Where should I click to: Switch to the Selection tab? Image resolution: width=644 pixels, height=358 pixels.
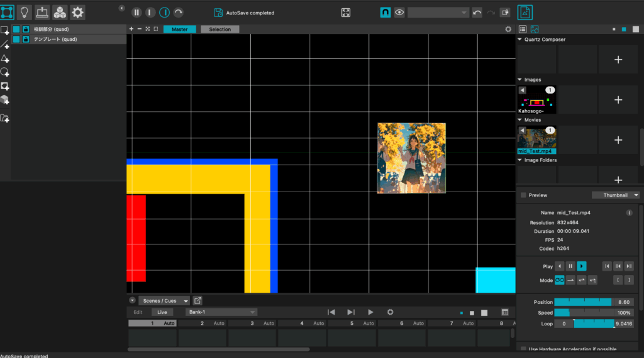219,30
